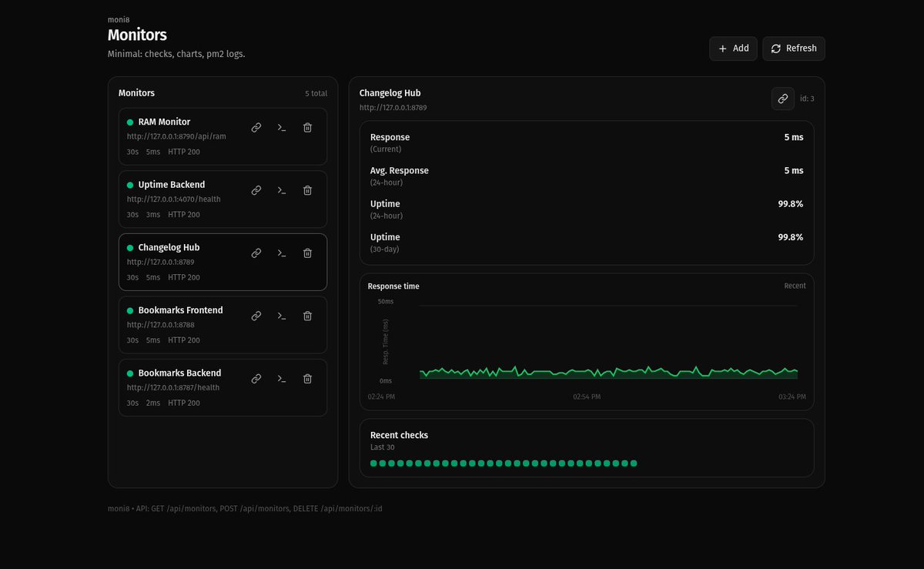Click the status dot beside Changelog Hub
Viewport: 924px width, 569px height.
pyautogui.click(x=129, y=247)
